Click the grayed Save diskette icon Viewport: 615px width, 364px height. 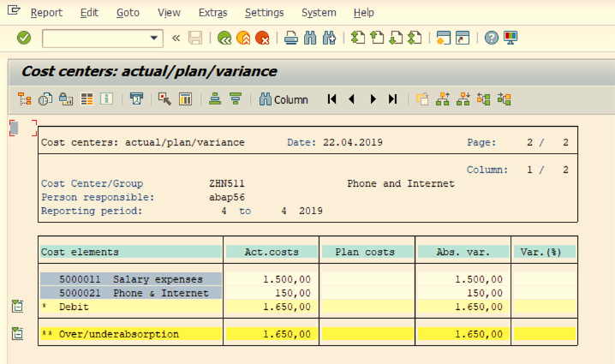[x=195, y=38]
